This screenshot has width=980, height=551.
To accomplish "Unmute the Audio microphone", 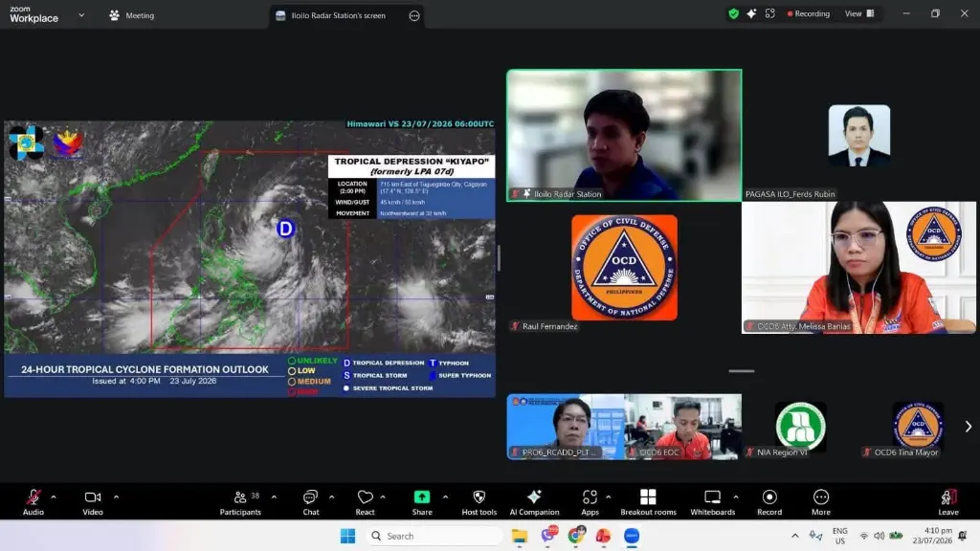I will pos(33,502).
